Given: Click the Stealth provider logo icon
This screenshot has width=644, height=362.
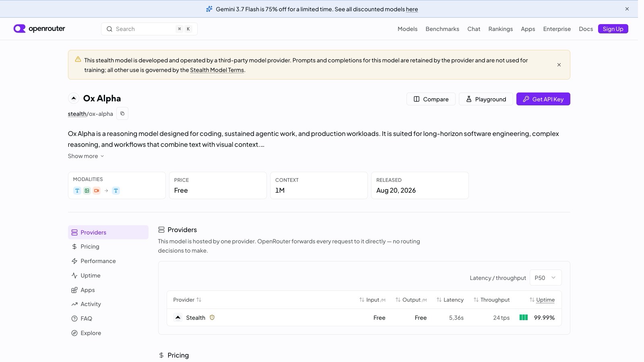Looking at the screenshot, I should (x=178, y=317).
